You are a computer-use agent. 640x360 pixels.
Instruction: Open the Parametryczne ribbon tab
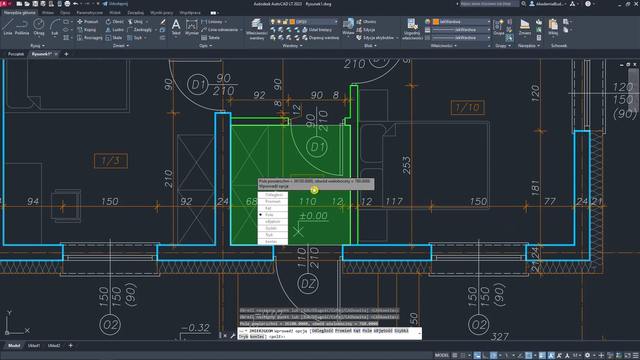(x=89, y=13)
